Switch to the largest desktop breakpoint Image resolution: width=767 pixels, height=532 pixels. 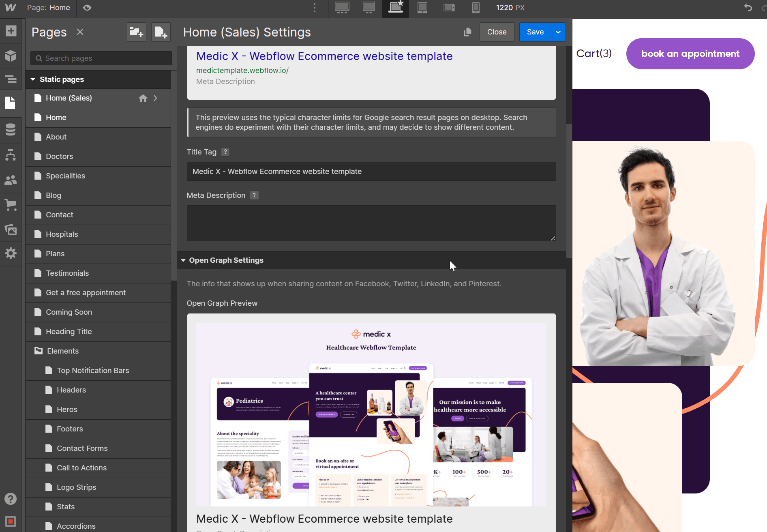coord(342,8)
